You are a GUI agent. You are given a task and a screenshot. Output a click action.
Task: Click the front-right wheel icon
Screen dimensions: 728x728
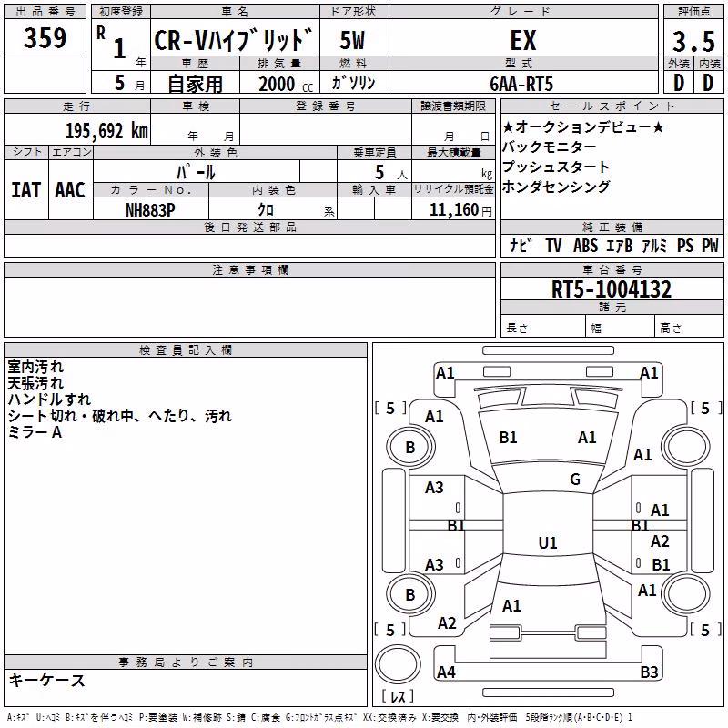(686, 447)
